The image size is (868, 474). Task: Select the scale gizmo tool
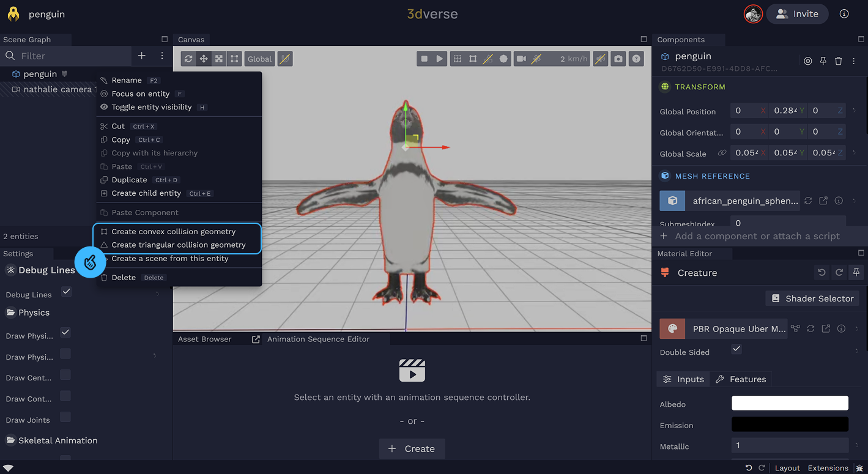[219, 59]
